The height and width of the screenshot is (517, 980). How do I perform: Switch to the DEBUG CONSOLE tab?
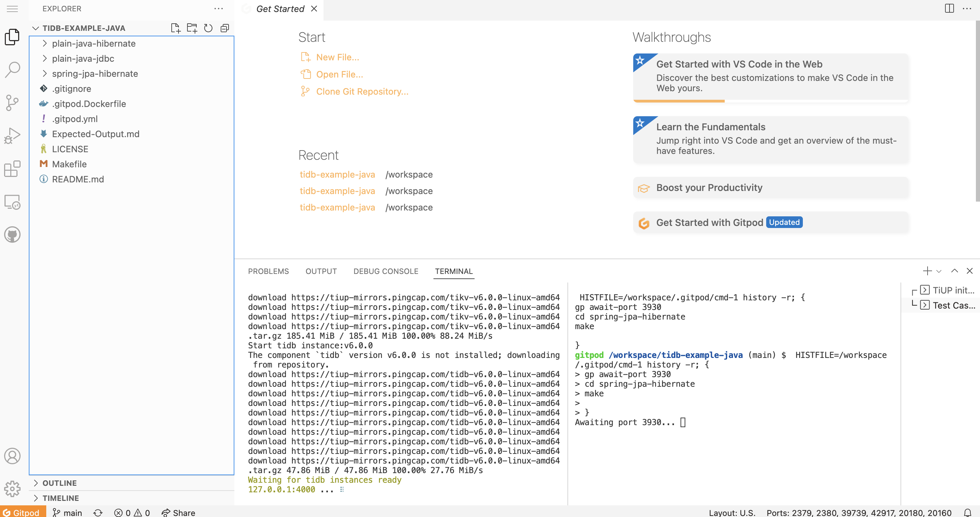[385, 272]
